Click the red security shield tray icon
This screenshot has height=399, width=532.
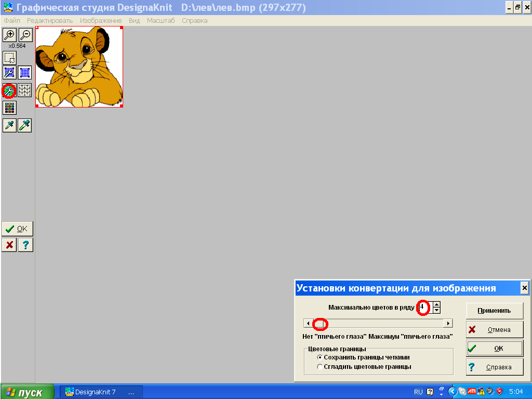pyautogui.click(x=499, y=392)
